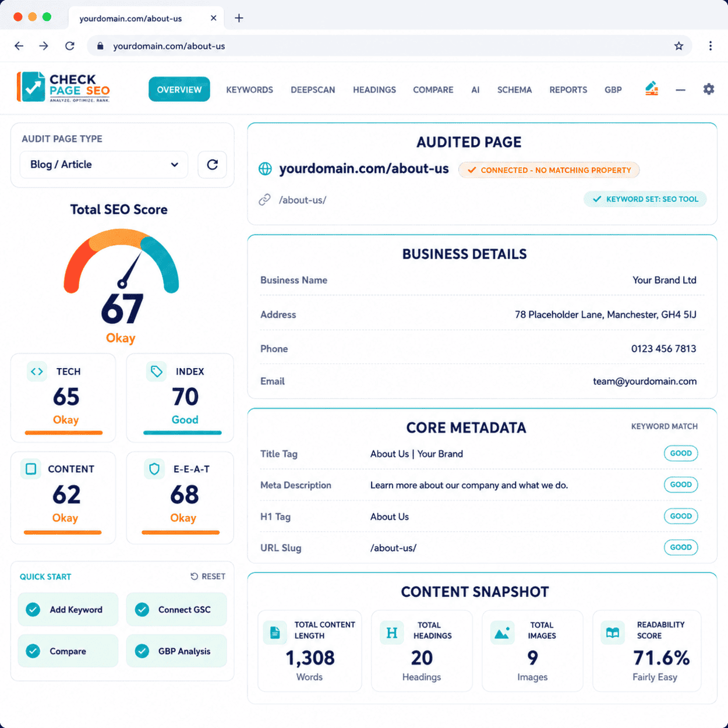This screenshot has width=728, height=728.
Task: Click the H icon in Total Headings
Action: coord(392,632)
